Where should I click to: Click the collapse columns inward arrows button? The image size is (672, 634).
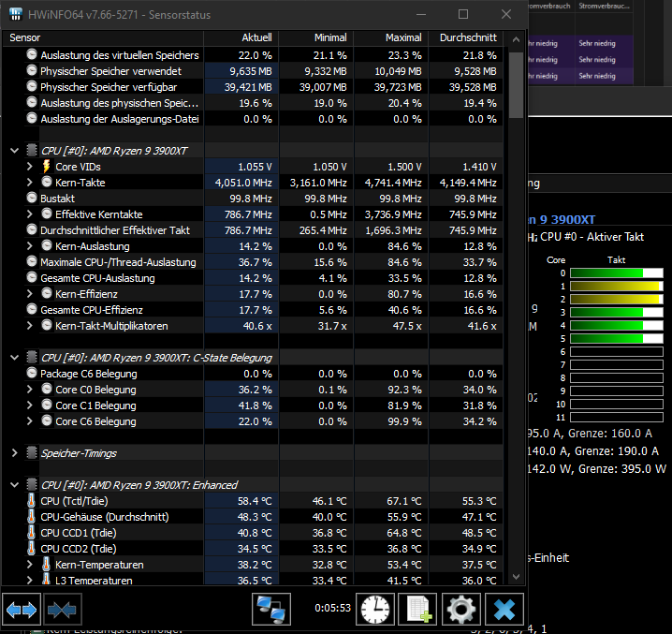pyautogui.click(x=62, y=609)
